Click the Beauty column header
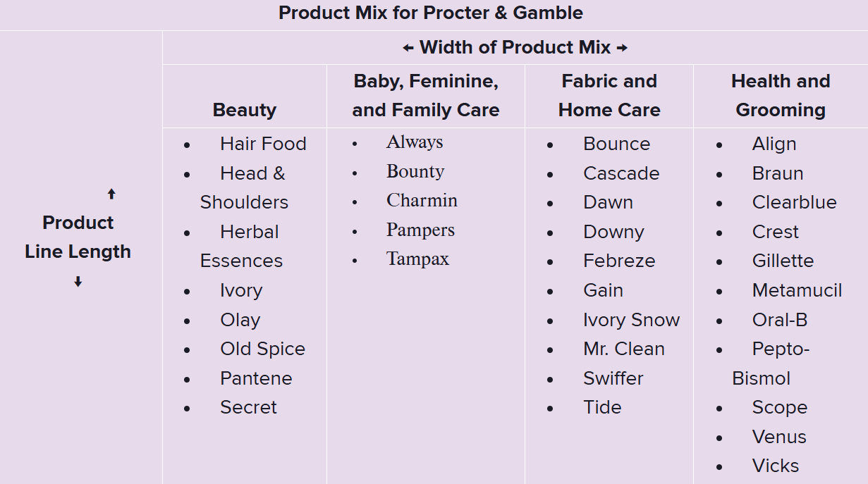Screen dimensions: 868x484 tap(244, 110)
